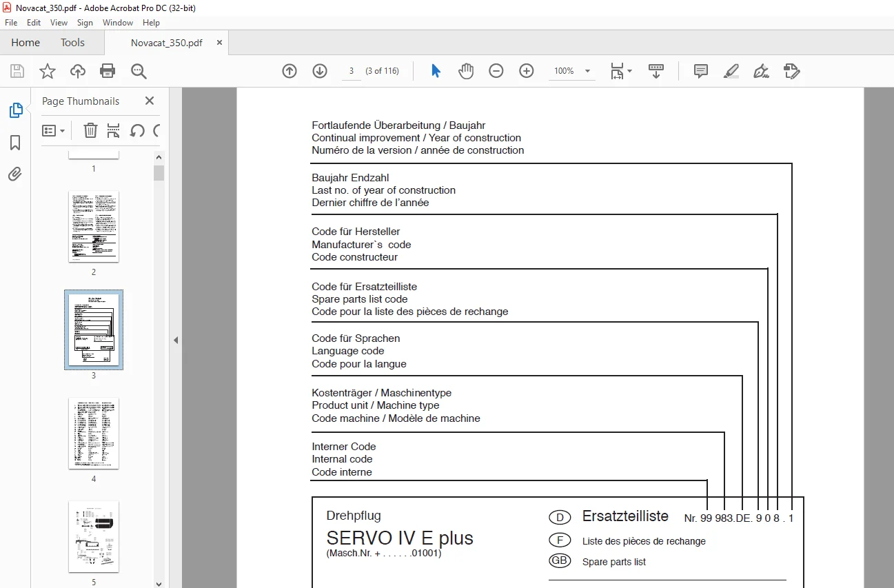Image resolution: width=894 pixels, height=588 pixels.
Task: Print the document with the printer icon
Action: click(x=108, y=71)
